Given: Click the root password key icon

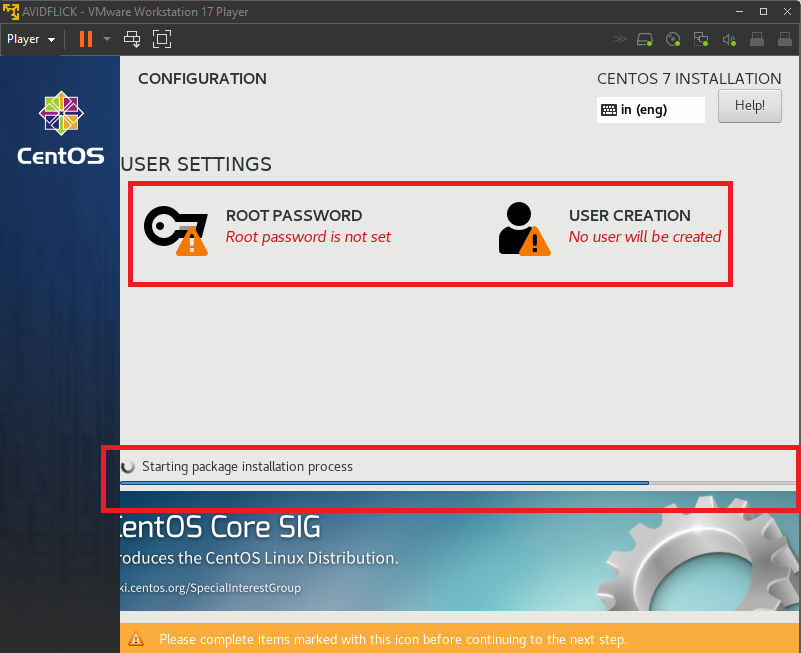Looking at the screenshot, I should click(x=175, y=227).
